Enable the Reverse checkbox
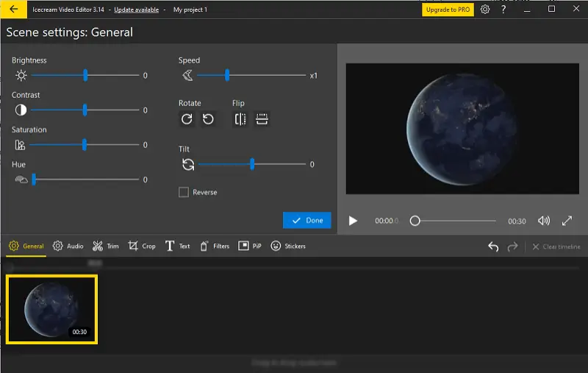Viewport: 588px width, 373px height. (184, 192)
